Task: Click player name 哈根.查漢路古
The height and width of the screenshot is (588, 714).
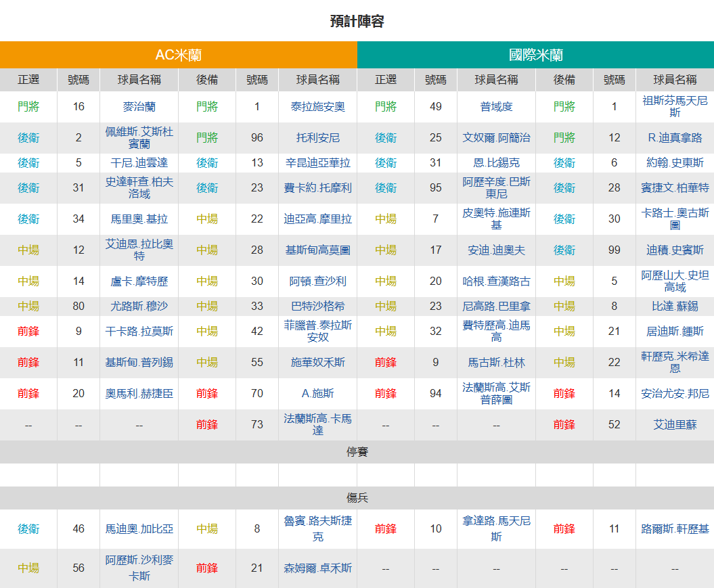Action: [496, 281]
